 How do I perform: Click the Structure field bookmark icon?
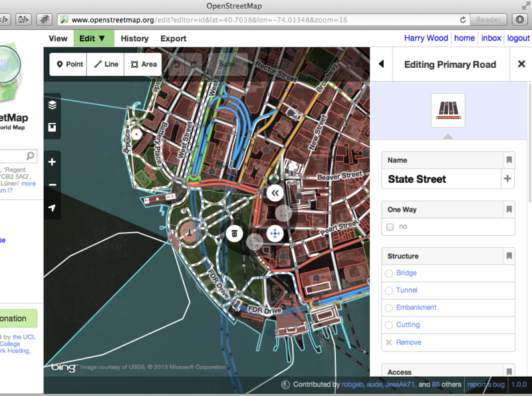coord(509,256)
